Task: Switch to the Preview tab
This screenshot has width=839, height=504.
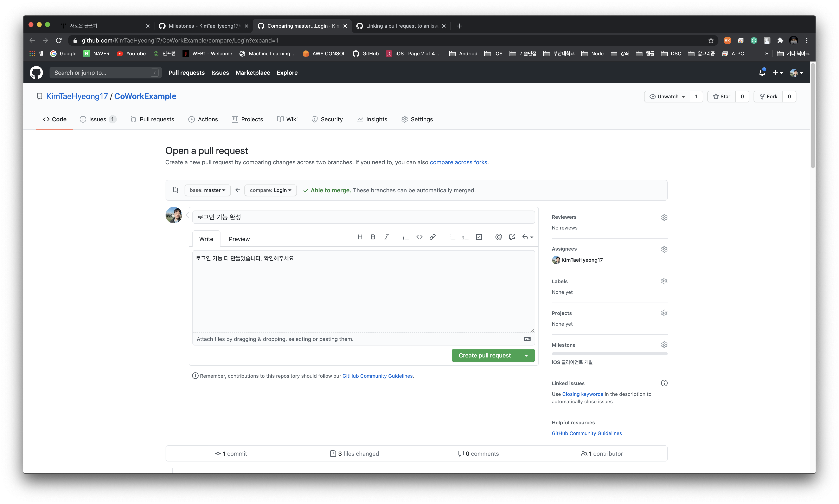Action: (x=239, y=239)
